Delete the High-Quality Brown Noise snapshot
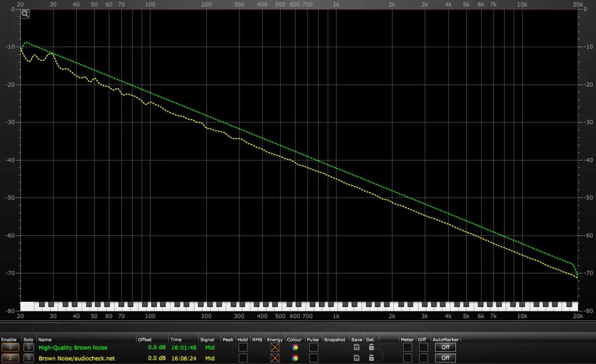Image resolution: width=596 pixels, height=364 pixels. (371, 347)
